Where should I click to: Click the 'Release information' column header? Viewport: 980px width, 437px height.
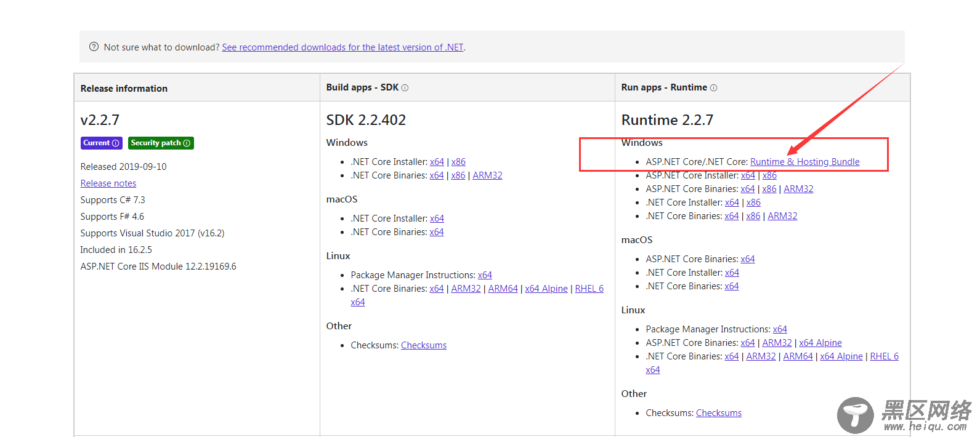point(124,89)
